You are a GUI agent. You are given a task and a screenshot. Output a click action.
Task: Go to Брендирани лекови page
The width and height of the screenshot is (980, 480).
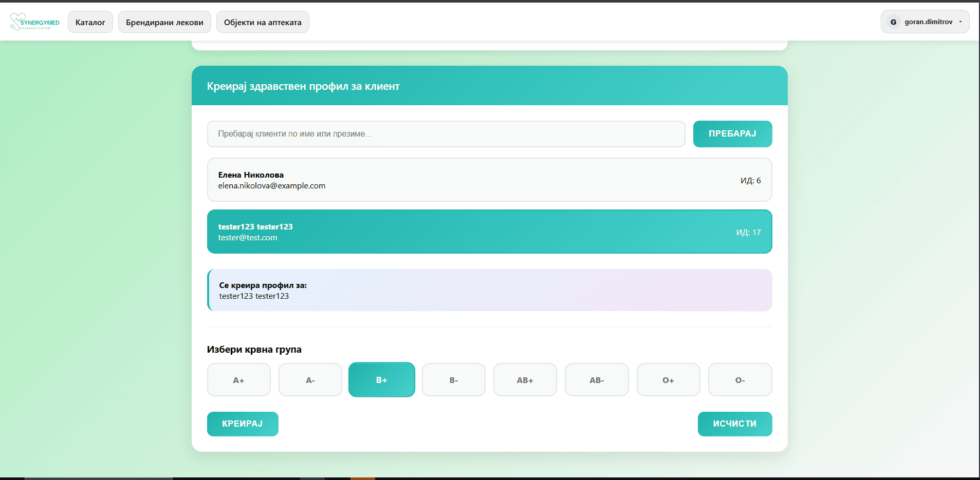(x=164, y=22)
